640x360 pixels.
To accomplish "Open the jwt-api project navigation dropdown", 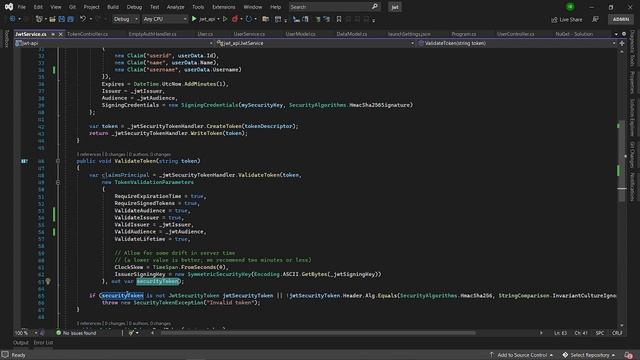I will [x=114, y=43].
